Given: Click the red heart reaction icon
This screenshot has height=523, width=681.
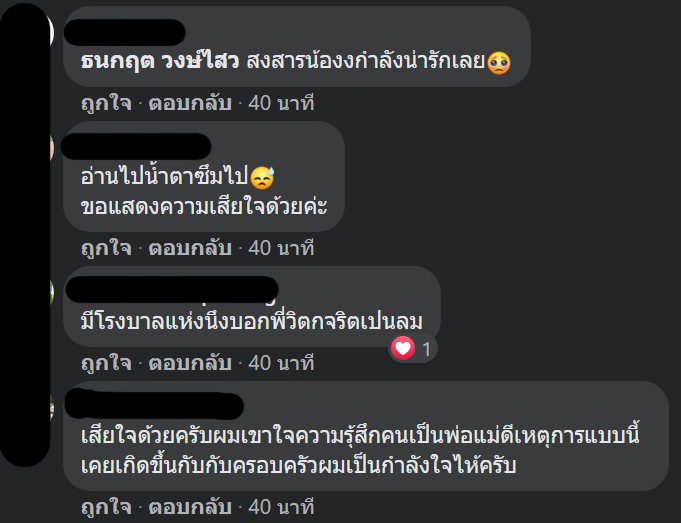Looking at the screenshot, I should point(403,348).
